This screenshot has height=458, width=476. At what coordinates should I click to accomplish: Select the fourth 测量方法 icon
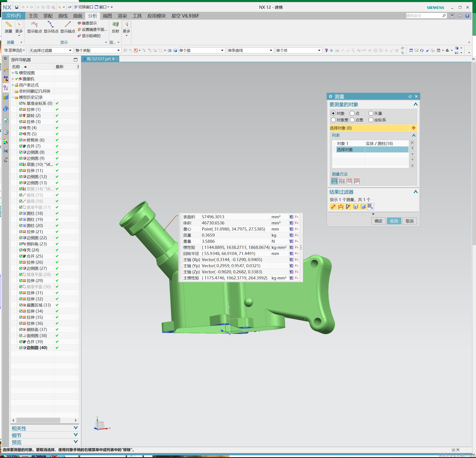click(x=357, y=181)
